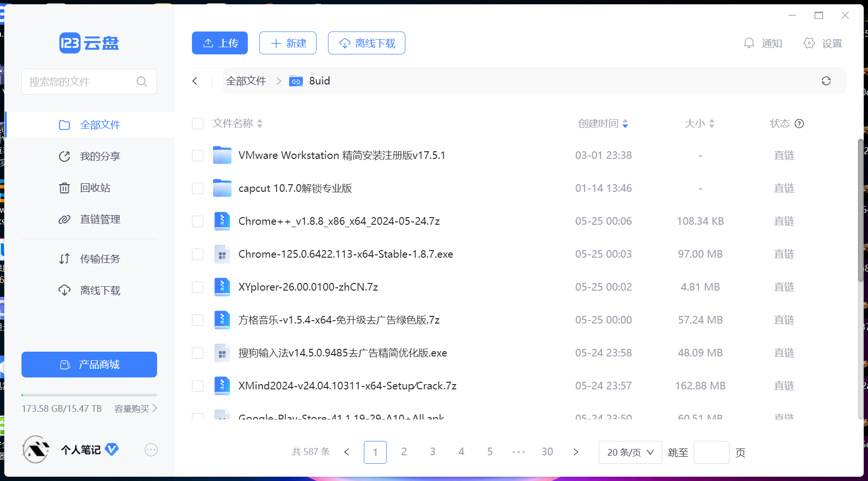Open notifications bell 通知
The image size is (868, 481).
point(763,43)
